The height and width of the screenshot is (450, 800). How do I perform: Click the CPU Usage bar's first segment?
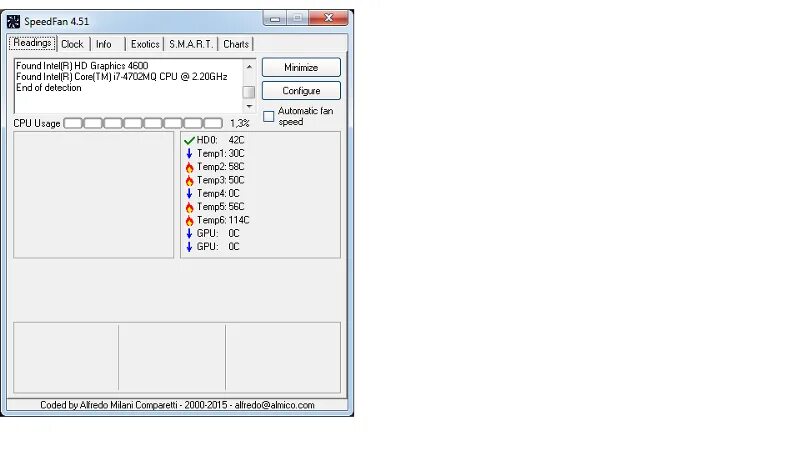[73, 123]
